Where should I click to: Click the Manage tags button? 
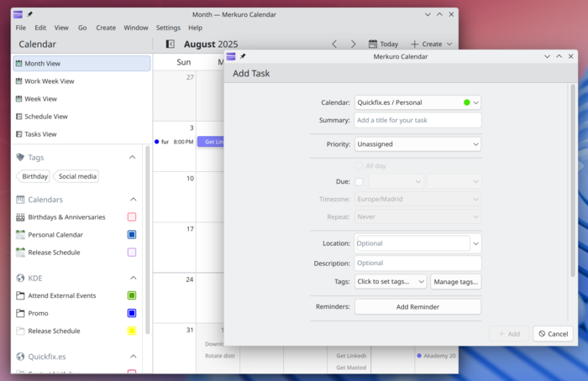[x=455, y=282]
